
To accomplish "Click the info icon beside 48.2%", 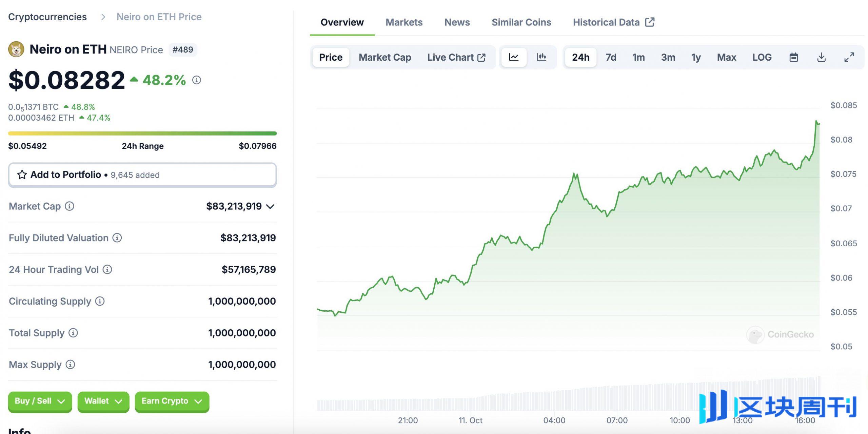I will [x=197, y=80].
